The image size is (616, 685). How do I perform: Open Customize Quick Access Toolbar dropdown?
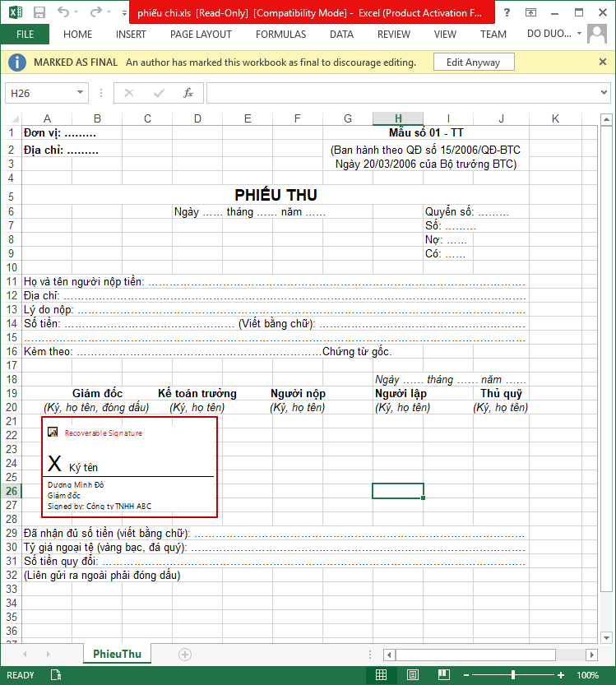coord(124,13)
